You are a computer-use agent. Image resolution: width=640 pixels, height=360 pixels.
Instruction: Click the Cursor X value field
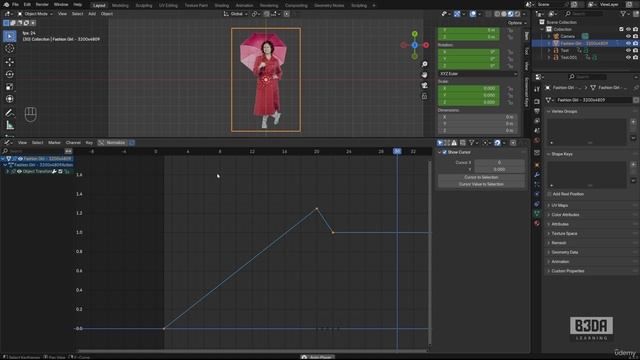499,162
